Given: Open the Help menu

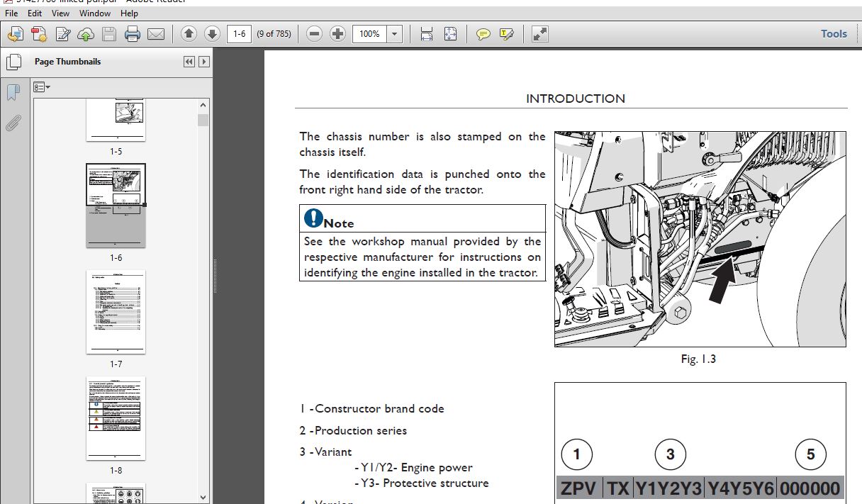Looking at the screenshot, I should (129, 13).
